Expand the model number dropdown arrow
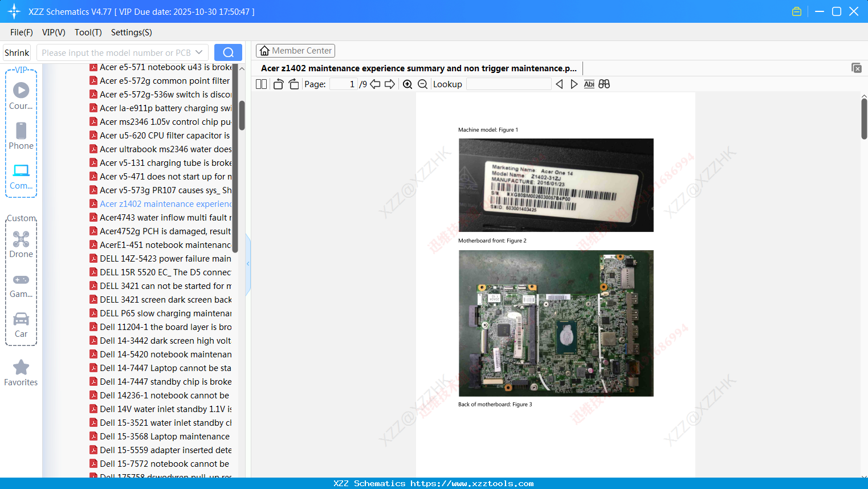The height and width of the screenshot is (489, 868). pyautogui.click(x=199, y=52)
